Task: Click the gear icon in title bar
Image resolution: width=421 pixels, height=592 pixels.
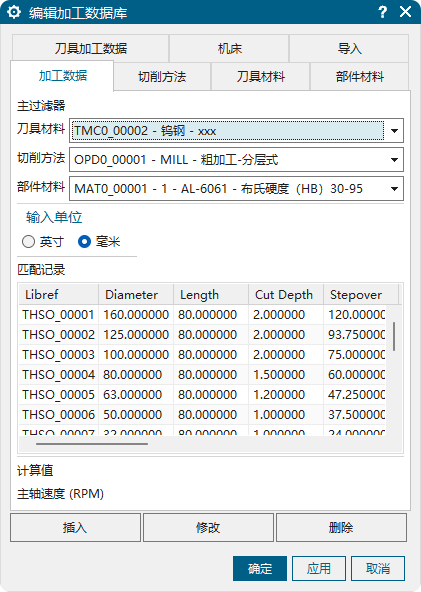Action: [14, 12]
